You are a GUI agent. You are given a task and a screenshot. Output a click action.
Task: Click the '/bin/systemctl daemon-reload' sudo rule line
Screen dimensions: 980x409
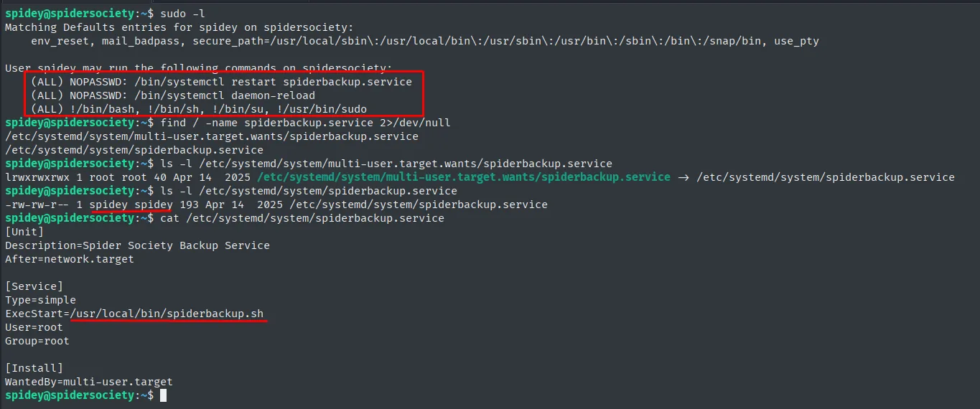click(173, 95)
